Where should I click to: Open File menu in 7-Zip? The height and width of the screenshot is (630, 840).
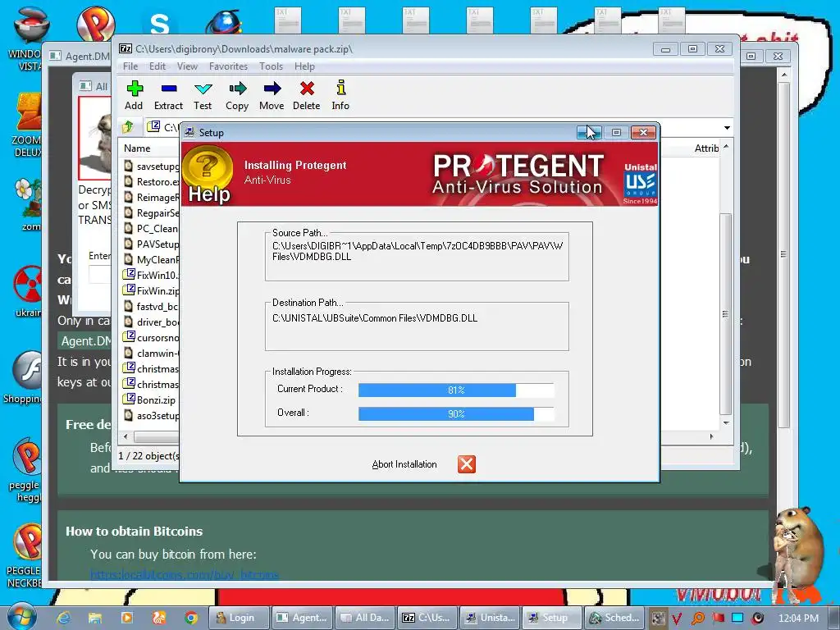point(130,66)
